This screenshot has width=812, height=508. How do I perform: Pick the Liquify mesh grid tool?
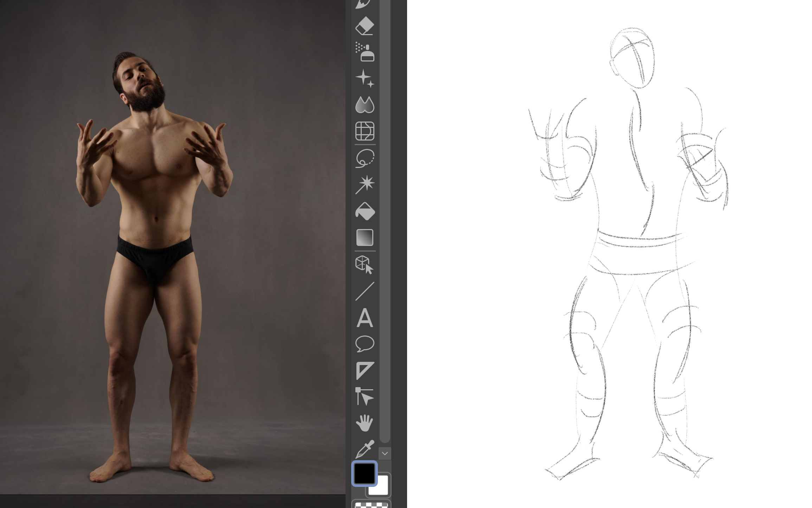click(365, 131)
